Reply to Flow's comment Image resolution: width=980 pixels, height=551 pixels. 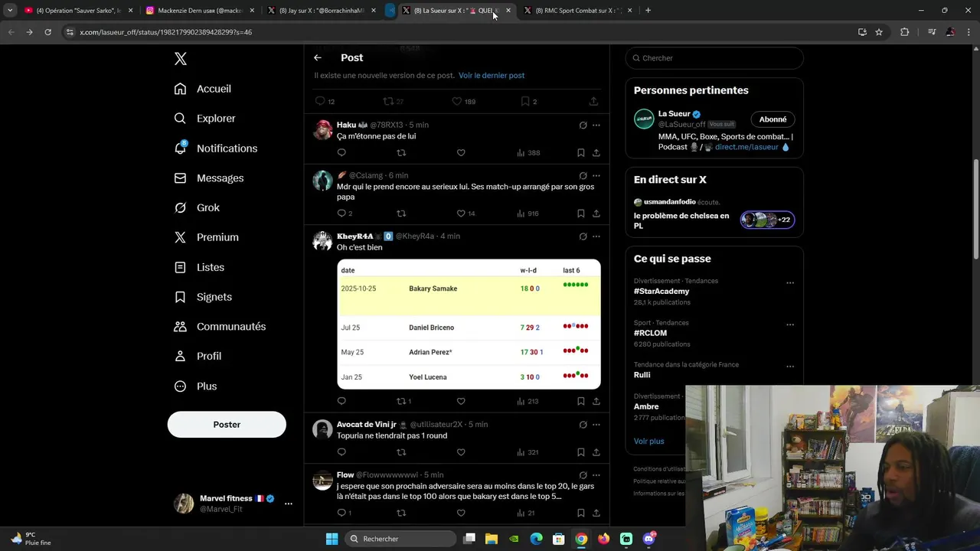[341, 513]
